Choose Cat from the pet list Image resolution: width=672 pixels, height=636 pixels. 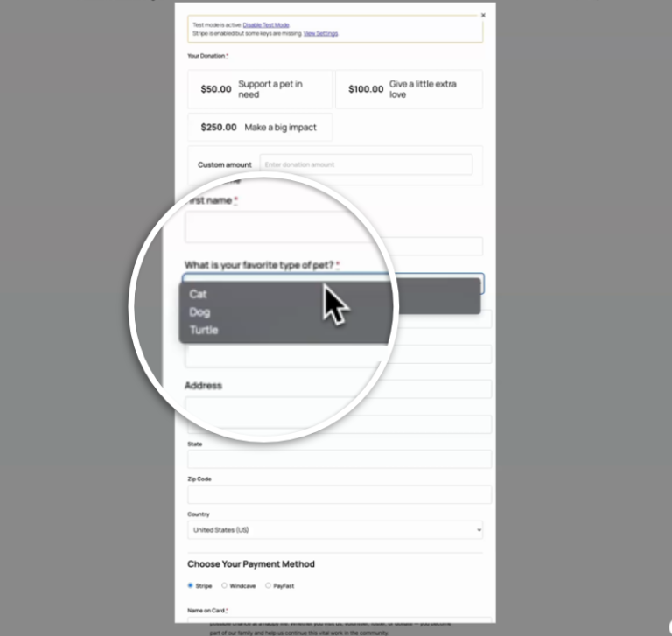[x=198, y=294]
